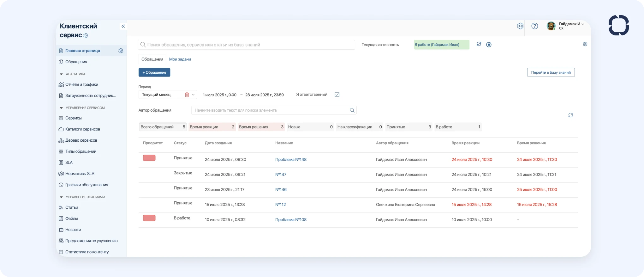This screenshot has height=277, width=644.
Task: Click red priority swatch for Проблема №108
Action: point(149,218)
